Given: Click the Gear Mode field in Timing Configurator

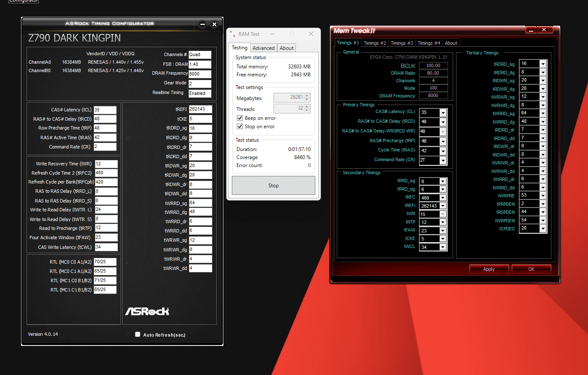Looking at the screenshot, I should 200,84.
